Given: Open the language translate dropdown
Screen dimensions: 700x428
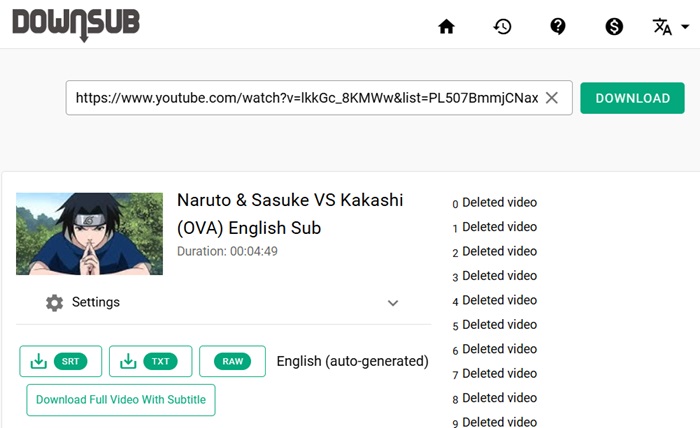Looking at the screenshot, I should (671, 27).
